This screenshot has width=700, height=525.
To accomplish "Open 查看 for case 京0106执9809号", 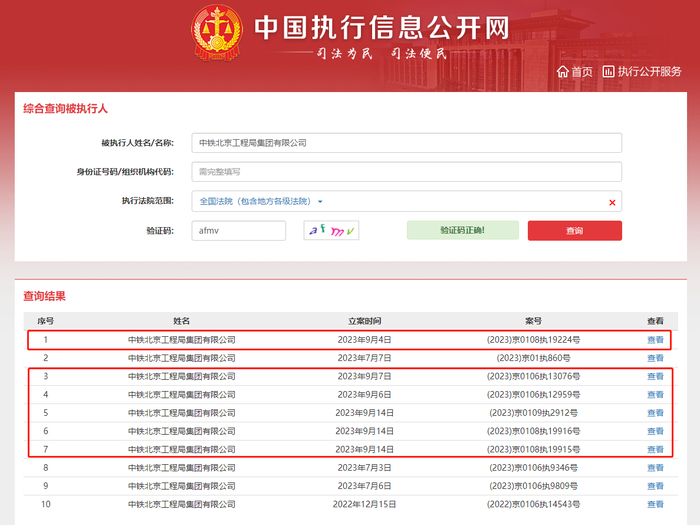I will (x=655, y=486).
